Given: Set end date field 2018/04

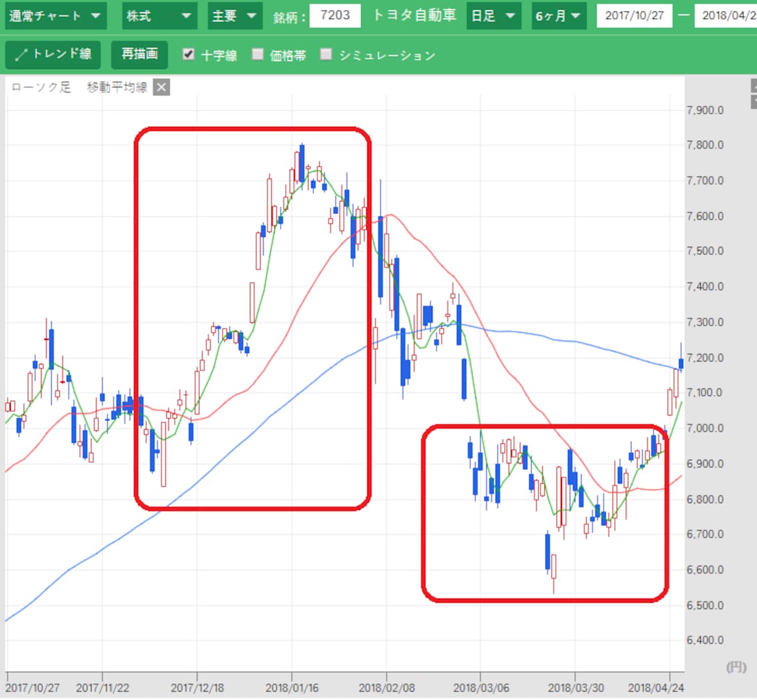Looking at the screenshot, I should tap(725, 16).
